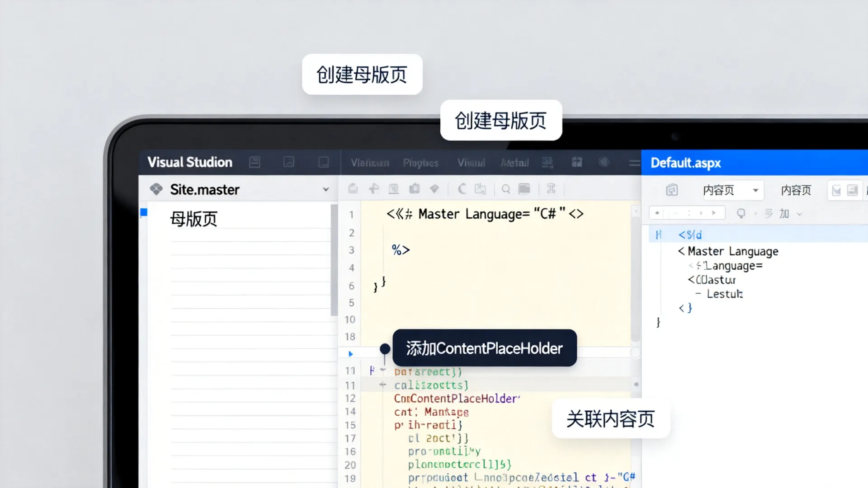This screenshot has width=868, height=488.
Task: Collapse the H fold marker beside <%d line
Action: point(658,235)
